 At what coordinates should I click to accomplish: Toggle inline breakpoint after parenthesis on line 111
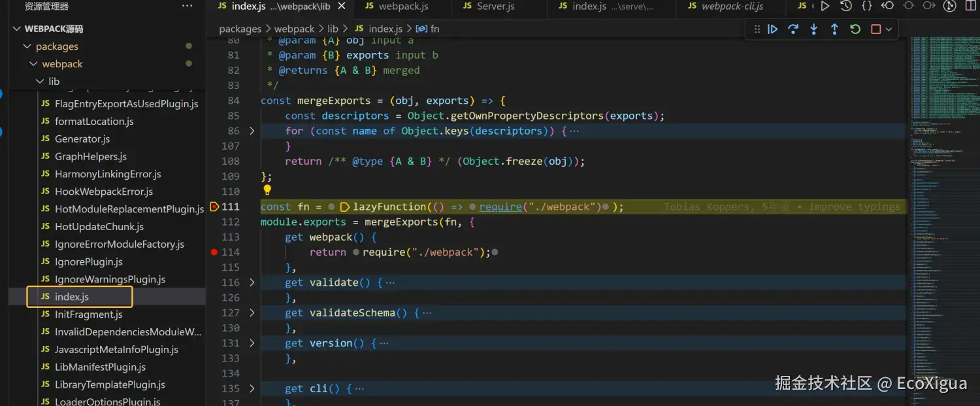[606, 207]
